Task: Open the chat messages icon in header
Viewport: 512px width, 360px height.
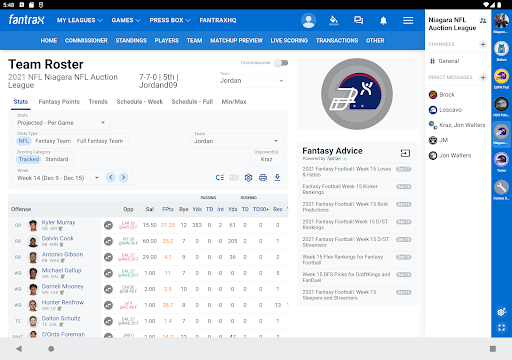Action: tap(358, 20)
